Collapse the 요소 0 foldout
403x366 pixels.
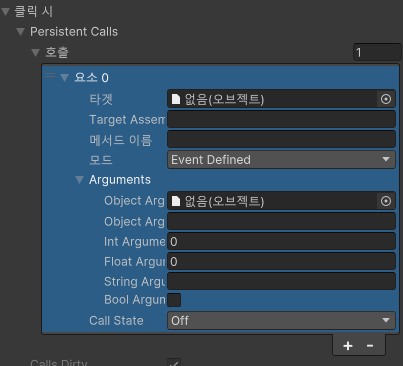coord(64,78)
